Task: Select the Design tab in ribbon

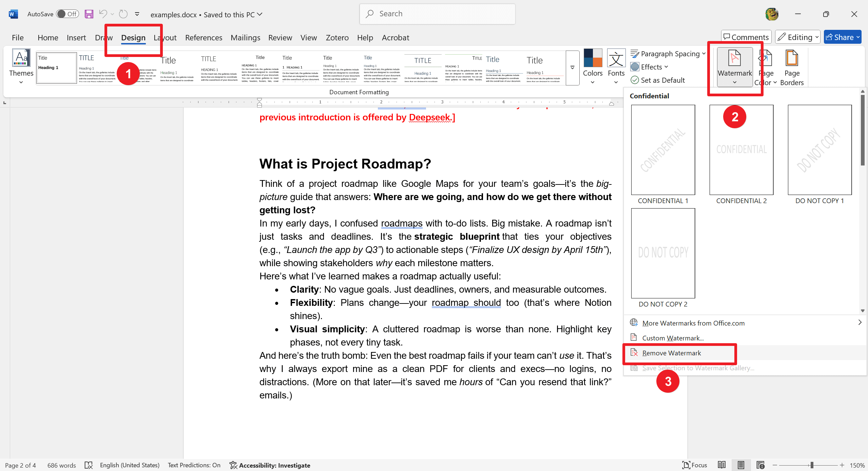Action: pos(133,37)
